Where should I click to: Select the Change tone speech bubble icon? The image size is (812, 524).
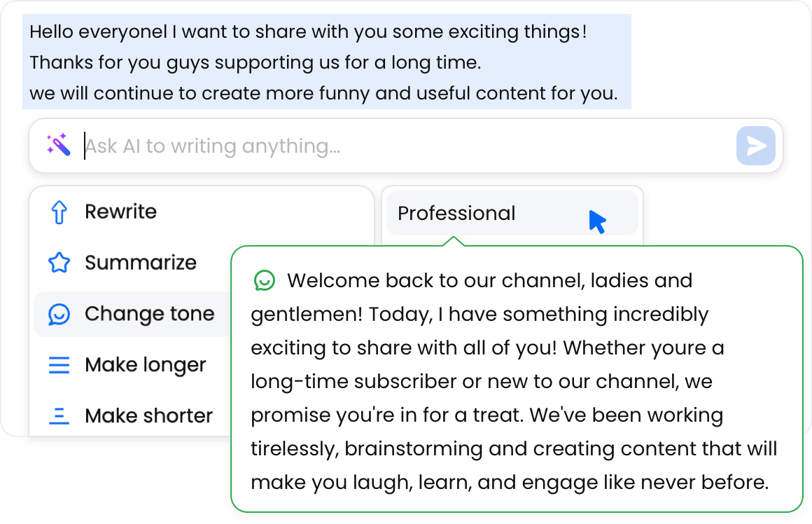pos(59,314)
